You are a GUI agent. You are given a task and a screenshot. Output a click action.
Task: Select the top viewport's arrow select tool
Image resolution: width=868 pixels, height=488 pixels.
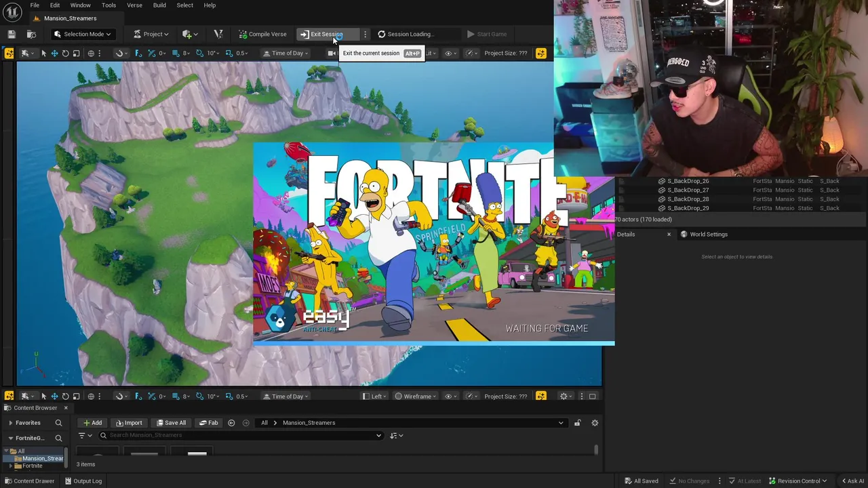(43, 53)
